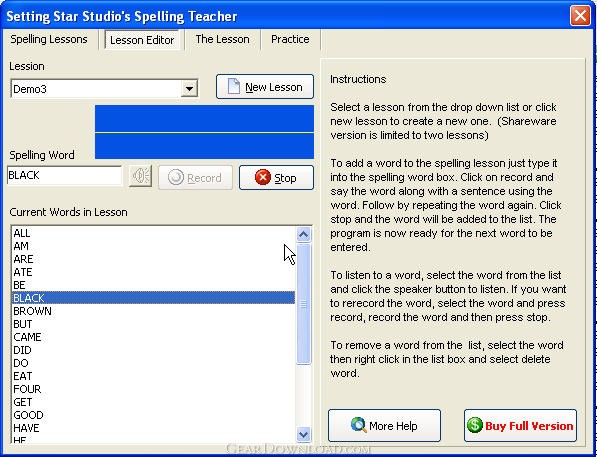This screenshot has width=597, height=457.
Task: Click the greyed Record button
Action: (195, 177)
